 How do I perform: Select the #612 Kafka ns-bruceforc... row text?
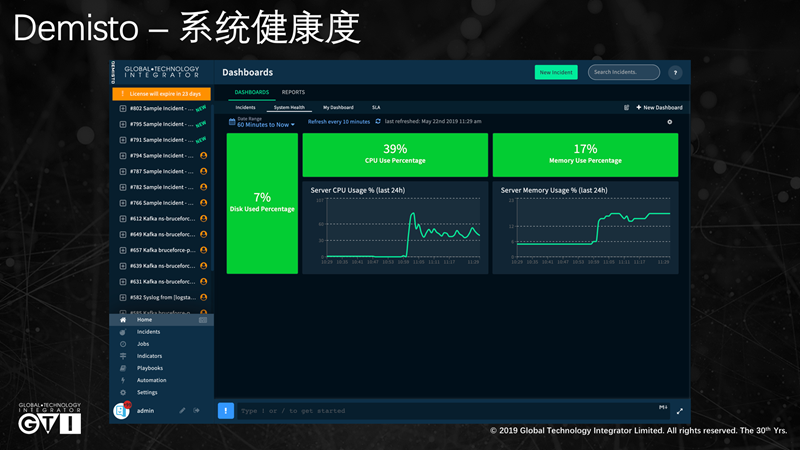(x=162, y=219)
